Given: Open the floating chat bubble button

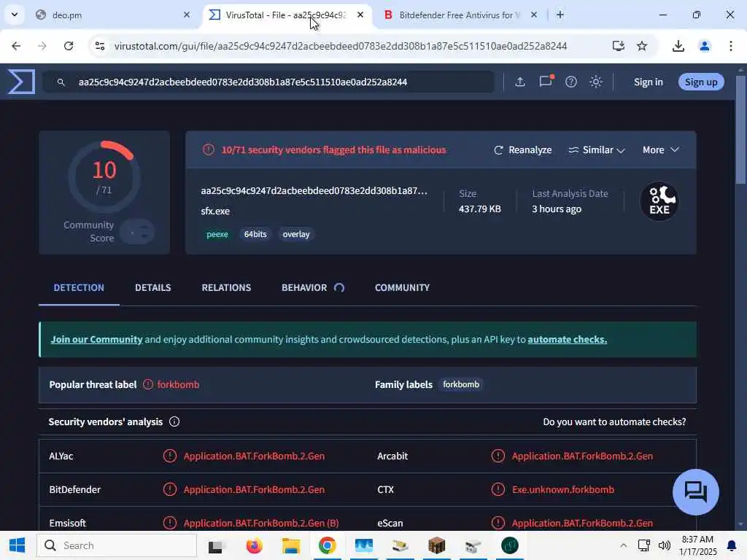Looking at the screenshot, I should 695,492.
